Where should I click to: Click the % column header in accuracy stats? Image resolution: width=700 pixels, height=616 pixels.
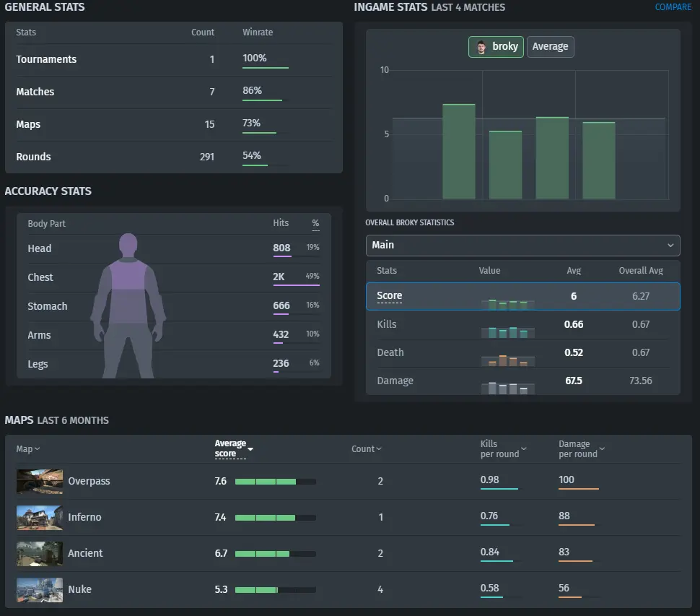point(315,223)
